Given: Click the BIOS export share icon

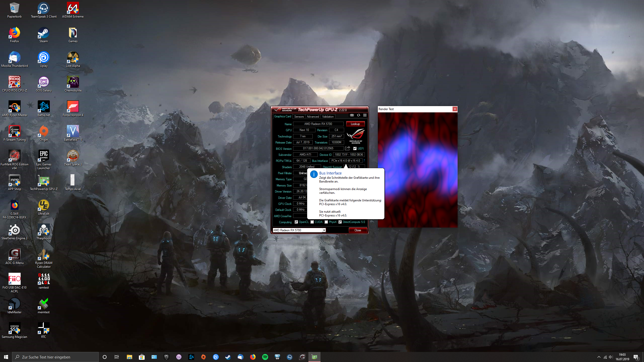Looking at the screenshot, I should (x=347, y=148).
